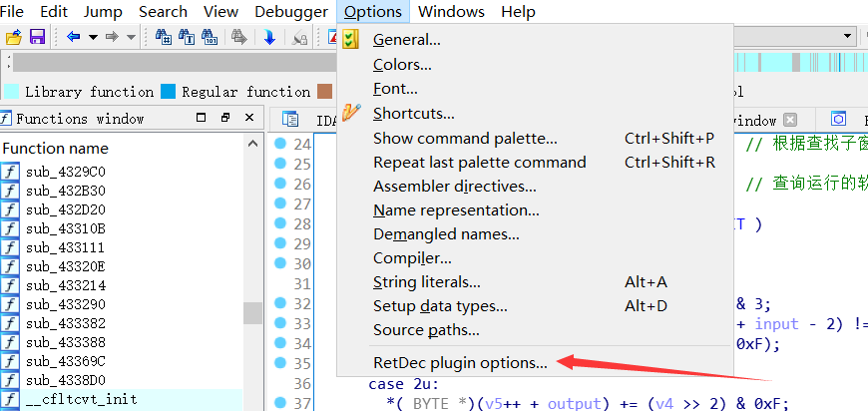Viewport: 868px width, 411px height.
Task: Select Colors... in the Options menu
Action: coord(402,65)
